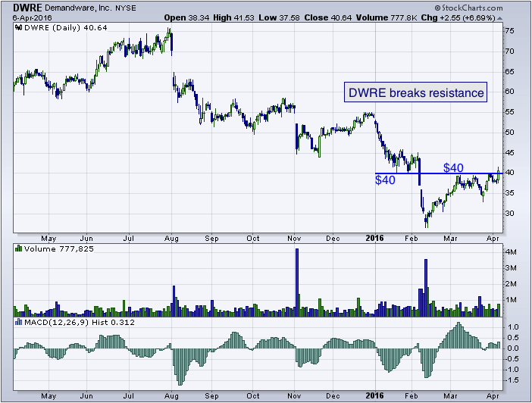532x403 pixels.
Task: Click the 1.0 MACD axis label
Action: coord(514,327)
